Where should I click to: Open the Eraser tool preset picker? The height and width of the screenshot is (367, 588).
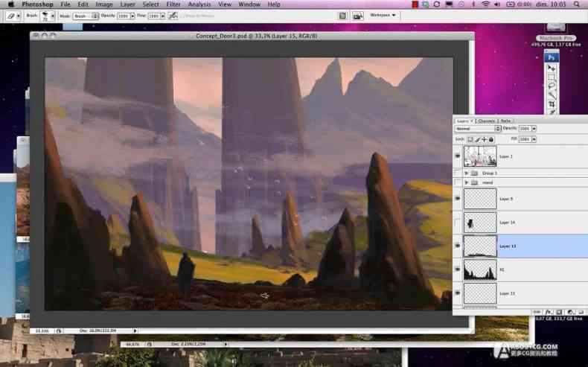pyautogui.click(x=13, y=16)
